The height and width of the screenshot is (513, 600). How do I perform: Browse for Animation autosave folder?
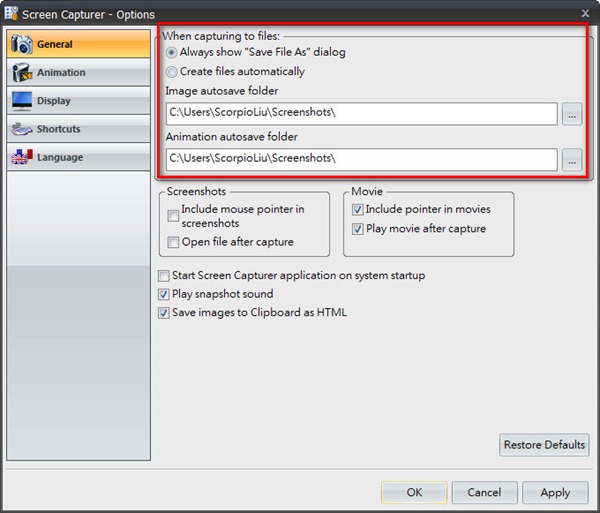click(572, 160)
